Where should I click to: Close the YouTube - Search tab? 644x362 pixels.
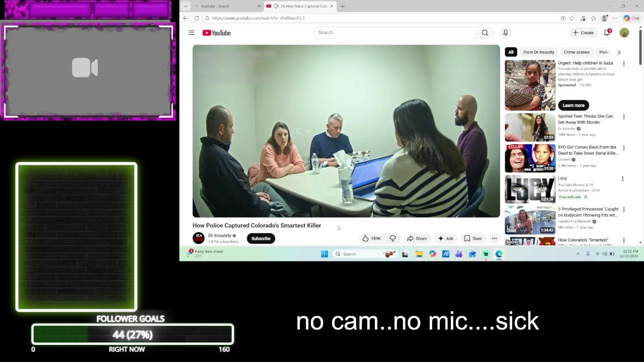click(x=259, y=6)
